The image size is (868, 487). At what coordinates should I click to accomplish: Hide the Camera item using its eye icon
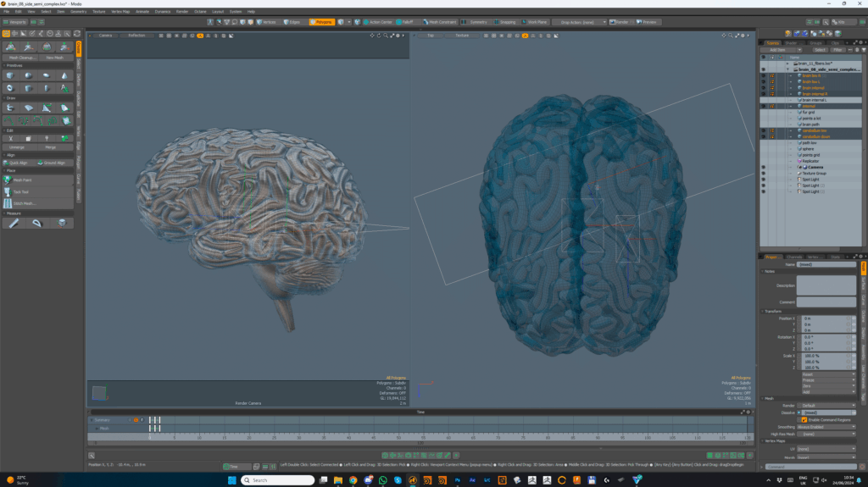coord(763,168)
